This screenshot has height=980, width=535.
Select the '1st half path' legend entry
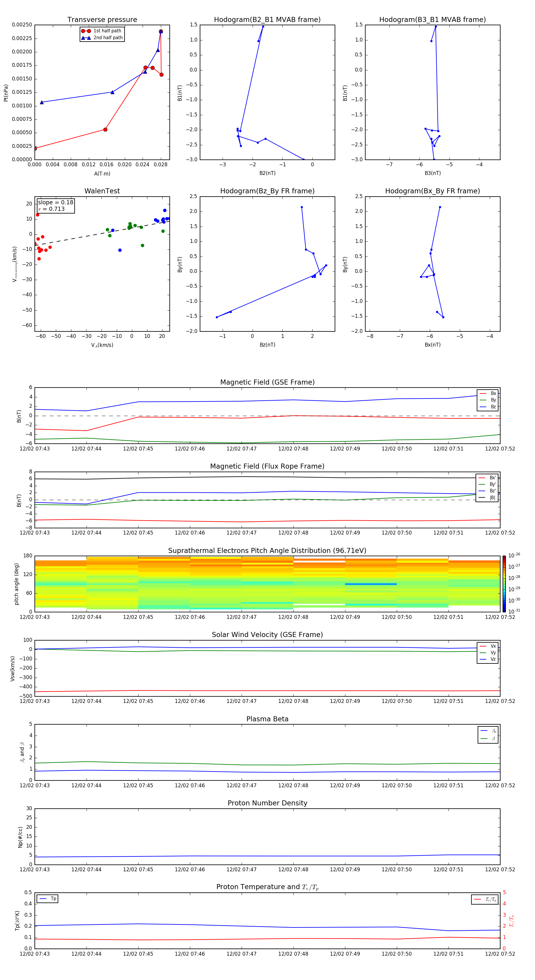tap(102, 31)
